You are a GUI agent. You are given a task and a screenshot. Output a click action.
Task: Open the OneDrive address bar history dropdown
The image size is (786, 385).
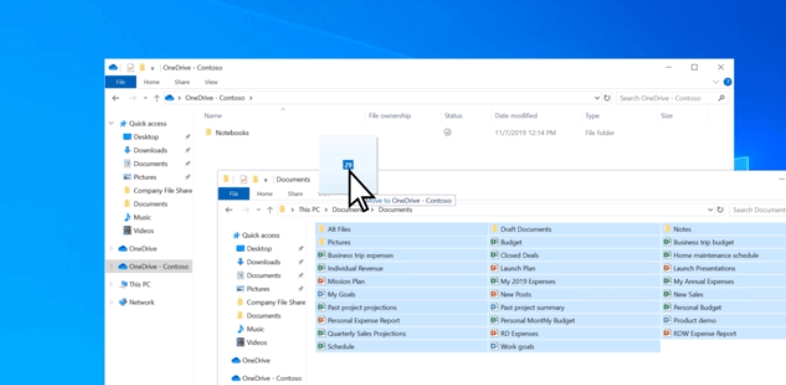[597, 98]
